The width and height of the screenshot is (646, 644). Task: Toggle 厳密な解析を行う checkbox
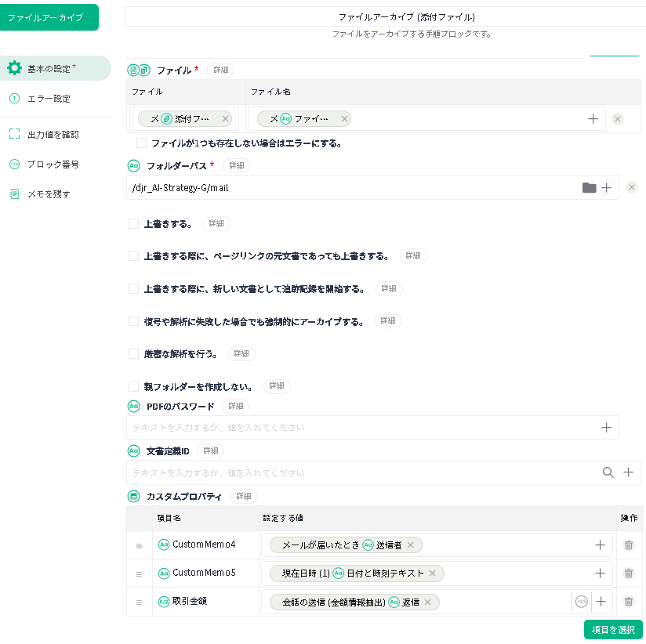point(134,354)
